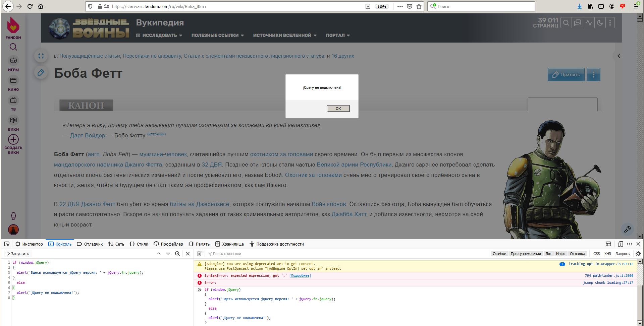Open console settings gear
644x326 pixels.
[x=638, y=254]
